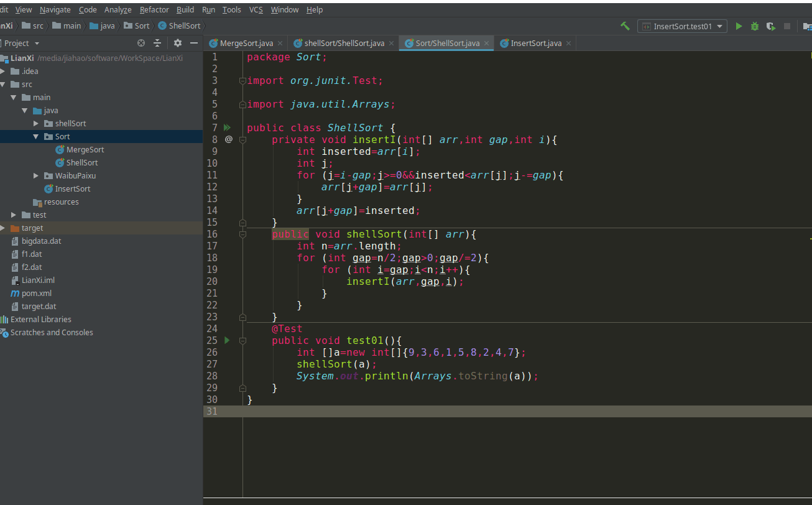Viewport: 812px width, 505px height.
Task: Run the InsertSort.test01 configuration
Action: 739,26
